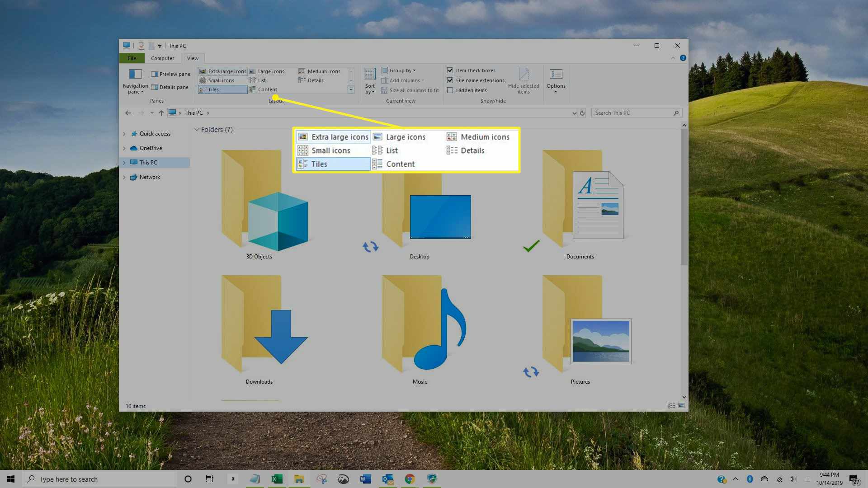Select Network in the navigation pane
This screenshot has width=868, height=488.
150,177
